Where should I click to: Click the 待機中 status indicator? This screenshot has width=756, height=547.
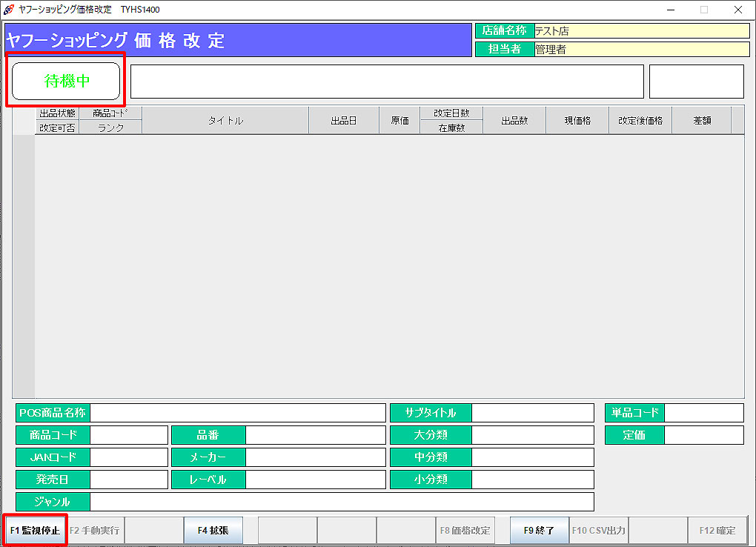66,81
